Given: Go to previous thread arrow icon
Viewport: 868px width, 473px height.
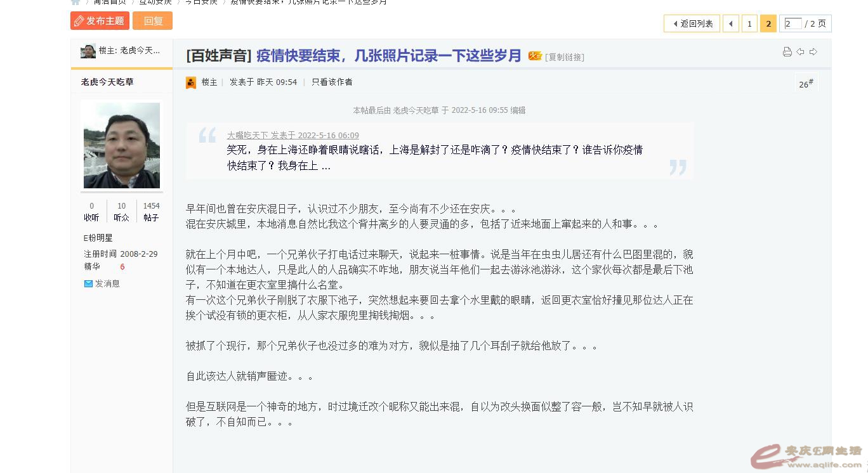Looking at the screenshot, I should (800, 52).
